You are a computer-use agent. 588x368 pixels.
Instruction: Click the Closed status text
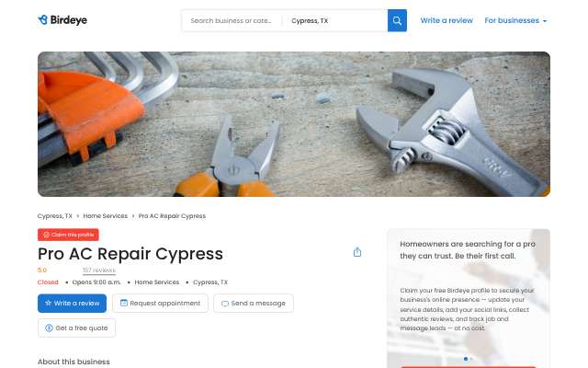coord(48,282)
